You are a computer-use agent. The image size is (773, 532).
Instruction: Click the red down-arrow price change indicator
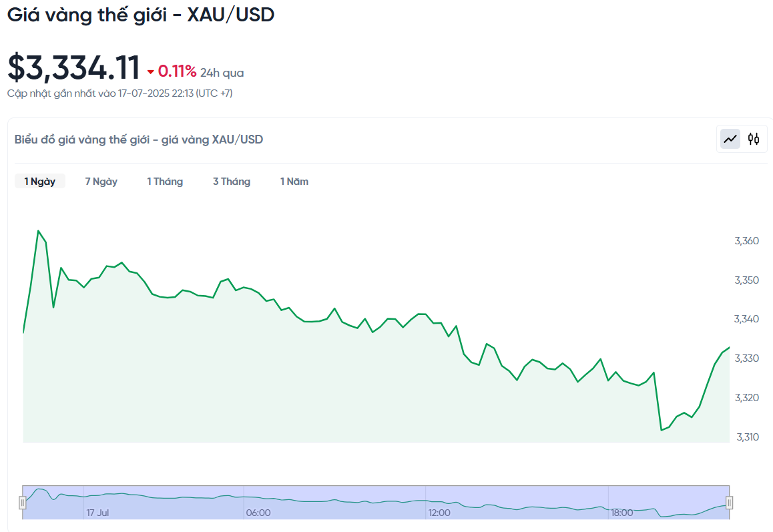150,73
